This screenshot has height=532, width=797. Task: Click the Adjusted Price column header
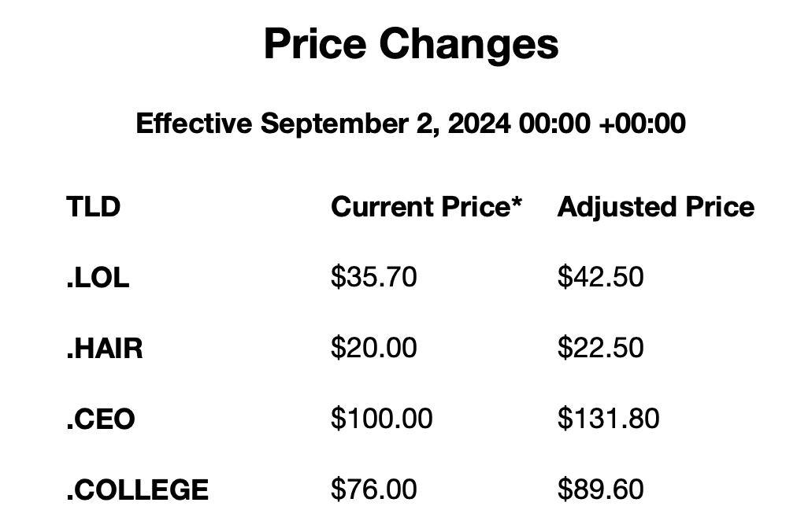click(x=655, y=207)
